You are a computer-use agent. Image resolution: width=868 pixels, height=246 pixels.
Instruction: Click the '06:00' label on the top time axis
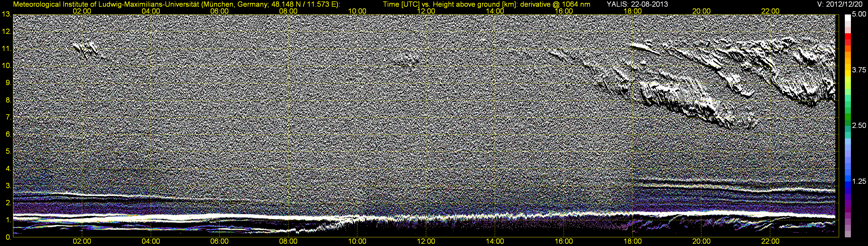click(220, 11)
